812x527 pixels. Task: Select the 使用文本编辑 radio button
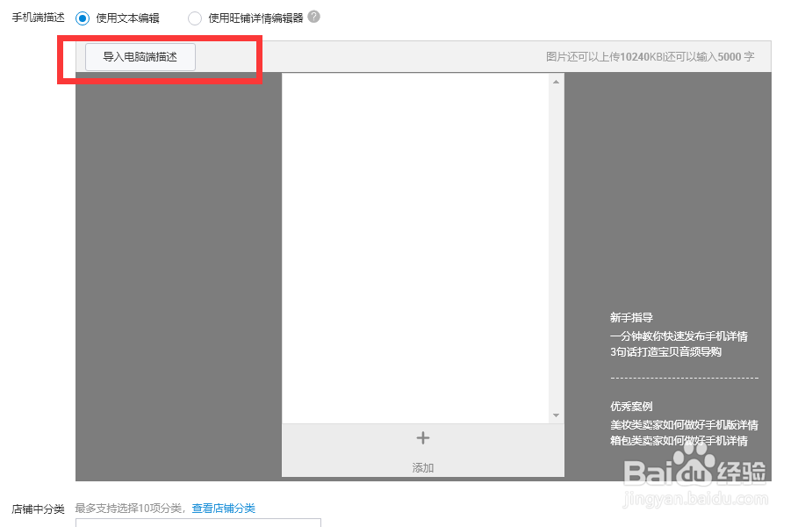pos(83,18)
